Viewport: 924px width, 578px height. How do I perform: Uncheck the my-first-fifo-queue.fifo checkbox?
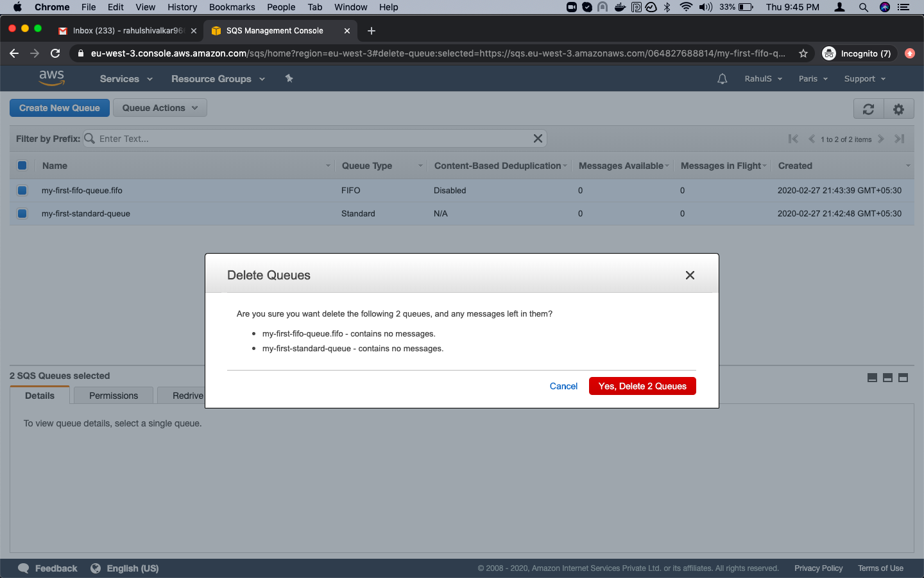(22, 191)
